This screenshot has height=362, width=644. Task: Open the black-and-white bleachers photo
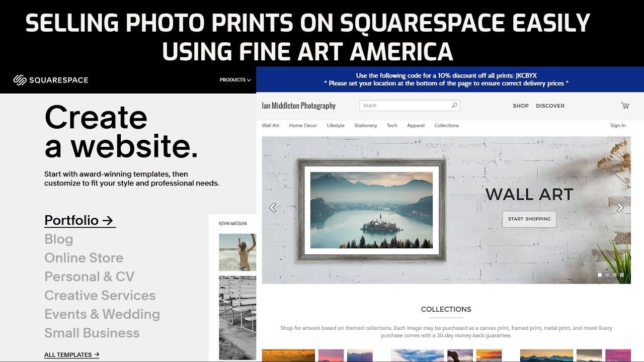click(x=237, y=317)
